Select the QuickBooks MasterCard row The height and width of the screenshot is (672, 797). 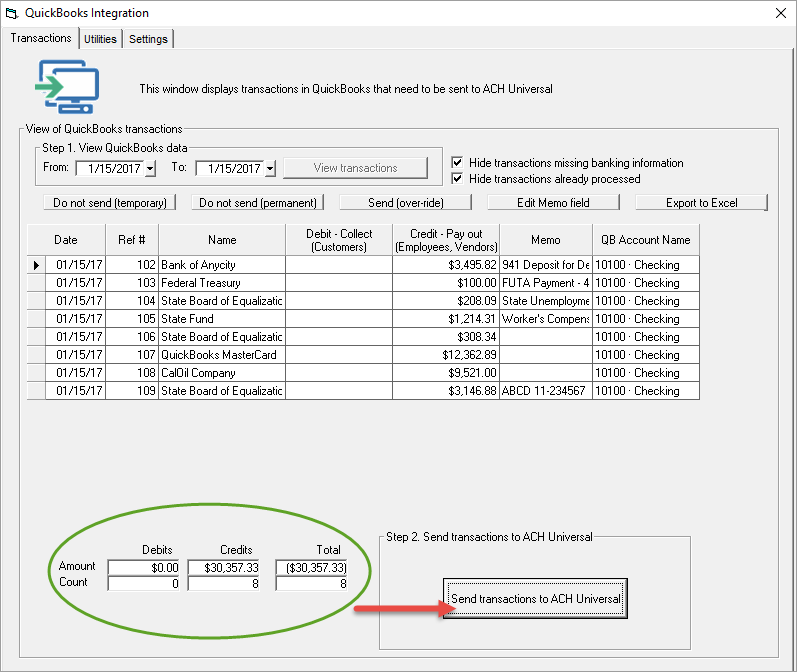pyautogui.click(x=363, y=355)
